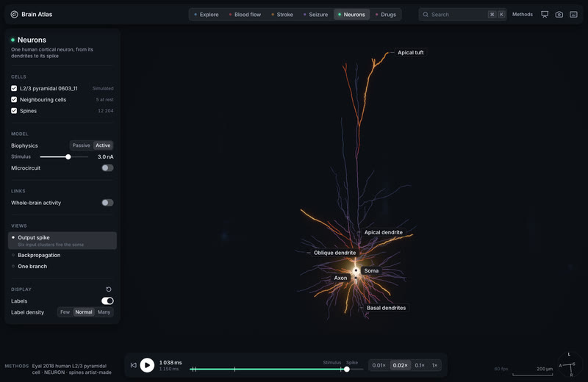
Task: Select Output spike view
Action: tap(62, 240)
